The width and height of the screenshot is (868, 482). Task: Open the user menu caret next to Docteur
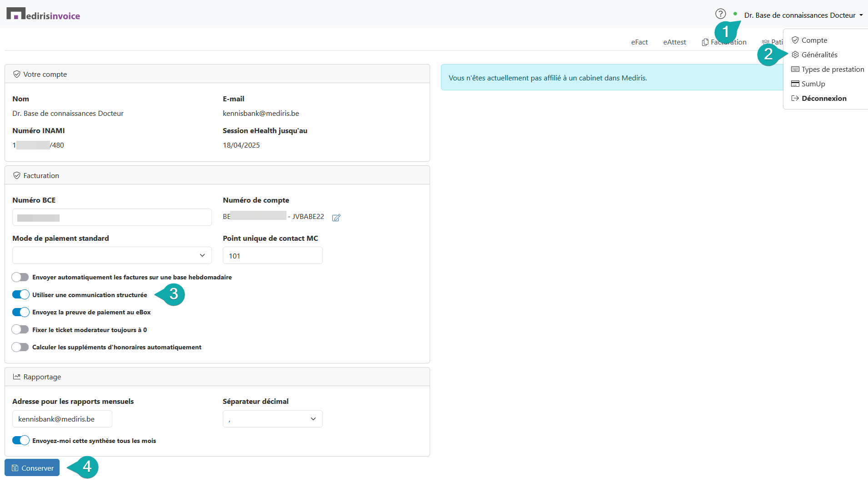(861, 15)
